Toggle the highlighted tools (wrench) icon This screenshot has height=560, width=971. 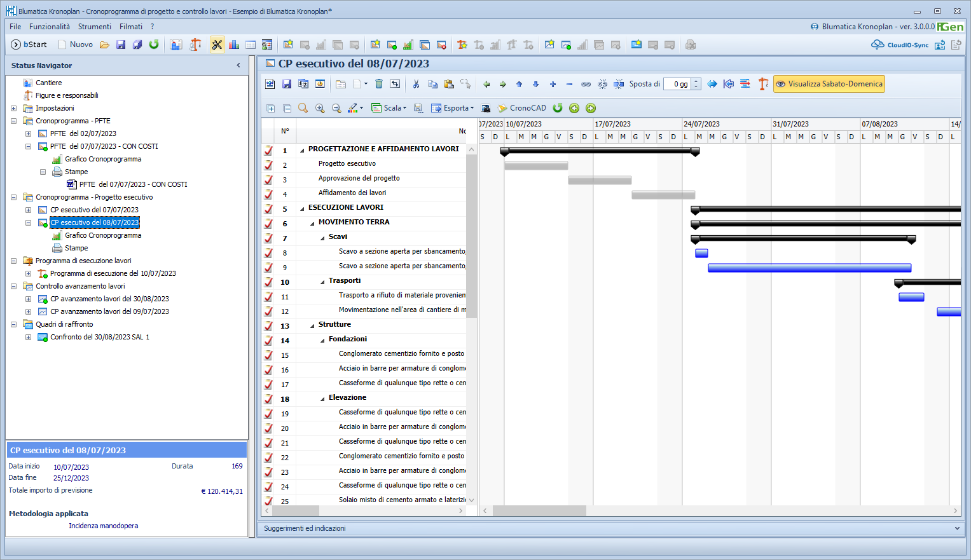(217, 44)
